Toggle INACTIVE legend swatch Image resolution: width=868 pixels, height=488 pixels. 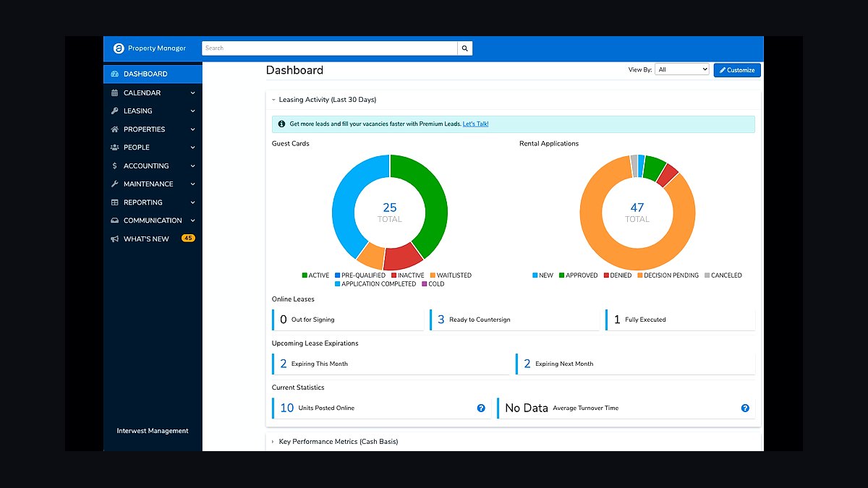394,275
